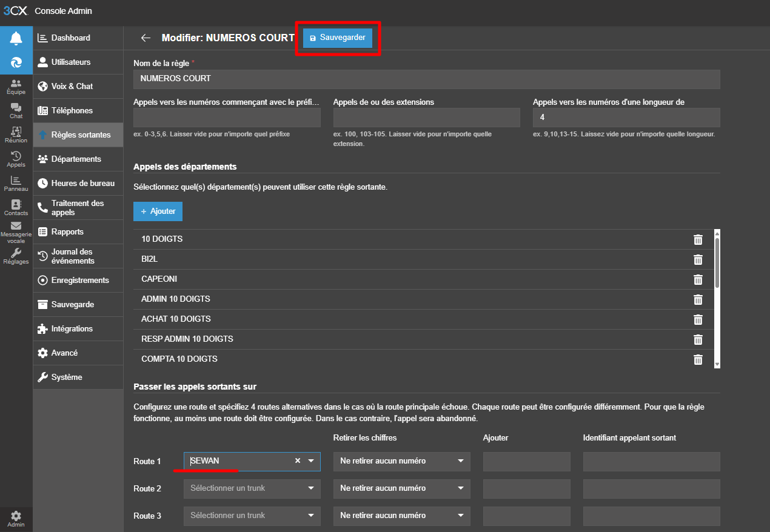Clear the SEWAN trunk with the X icon
Viewport: 770px width, 532px height.
point(298,461)
